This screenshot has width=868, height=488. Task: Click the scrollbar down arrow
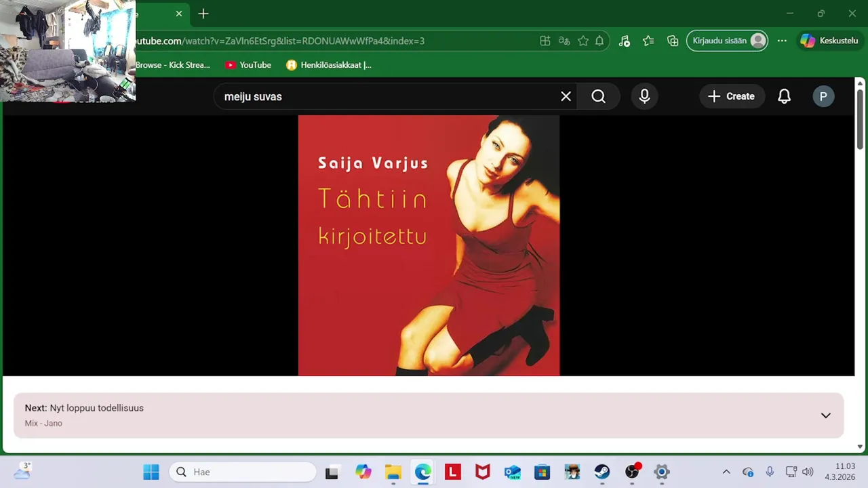click(861, 447)
